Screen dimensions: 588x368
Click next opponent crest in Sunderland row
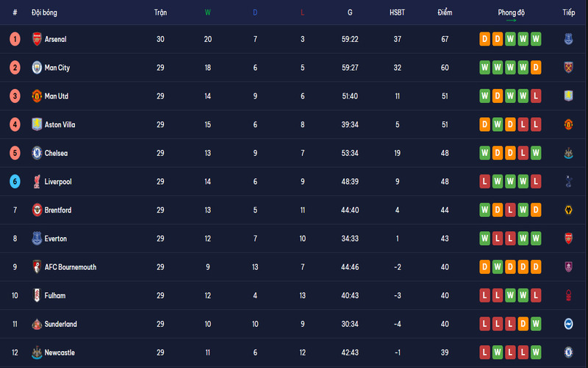568,324
